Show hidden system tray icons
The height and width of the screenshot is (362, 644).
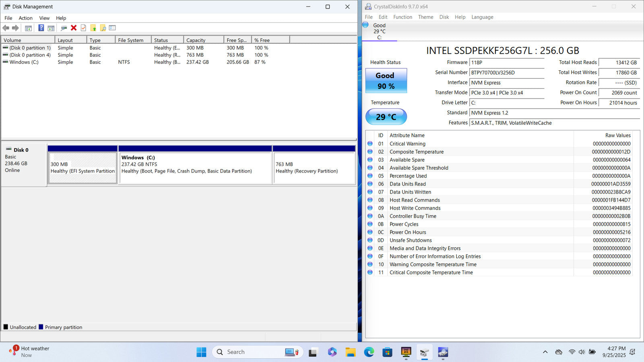pos(545,352)
